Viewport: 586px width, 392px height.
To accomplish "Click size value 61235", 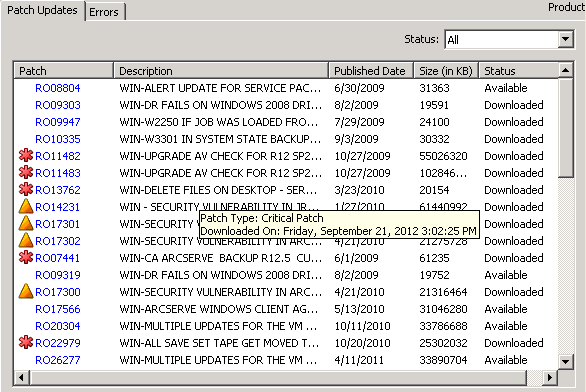I will point(434,258).
